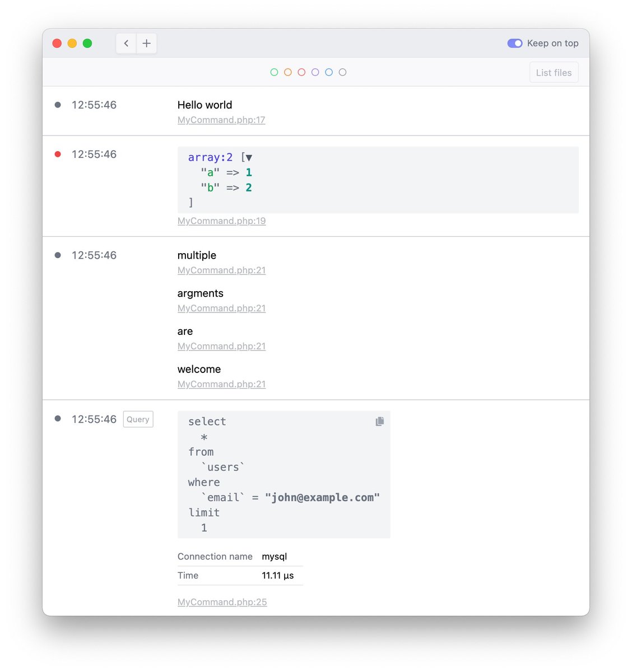
Task: Click the 12:55:46 timestamp beside Query badge
Action: point(94,419)
